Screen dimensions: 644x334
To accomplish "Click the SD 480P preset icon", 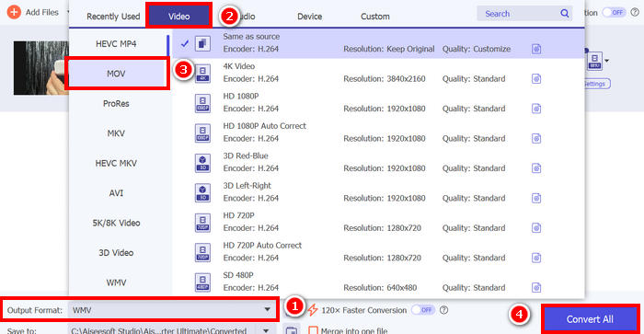I will point(202,282).
